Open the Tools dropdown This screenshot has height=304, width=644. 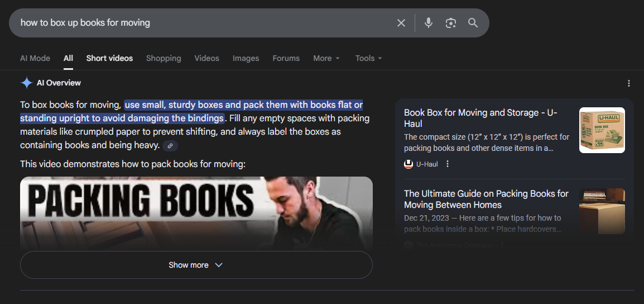click(368, 59)
